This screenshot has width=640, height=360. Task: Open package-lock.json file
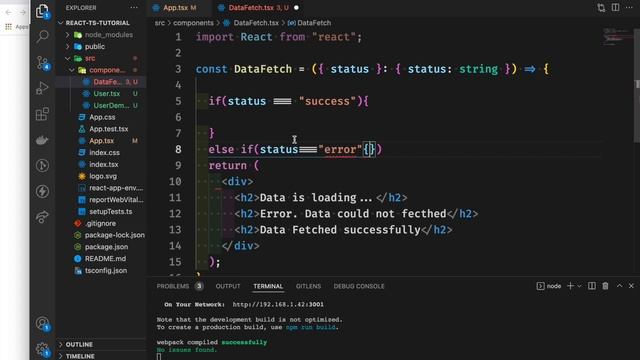click(x=101, y=235)
